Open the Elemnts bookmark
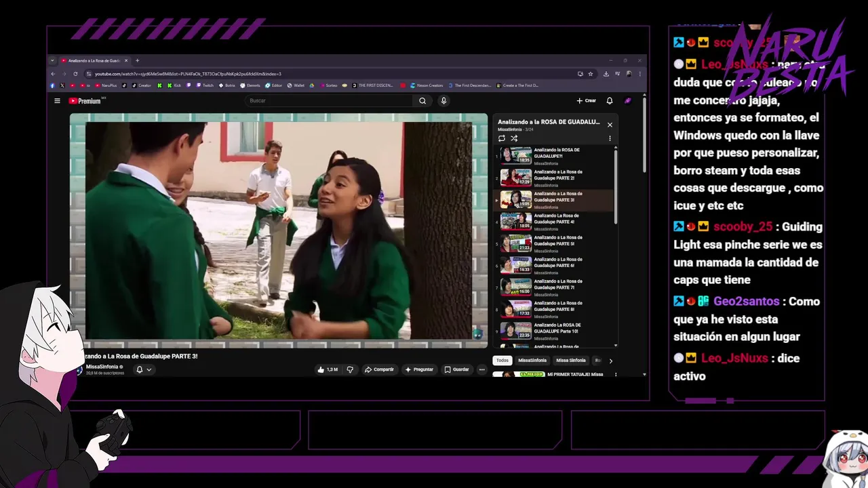The image size is (868, 488). pyautogui.click(x=250, y=85)
